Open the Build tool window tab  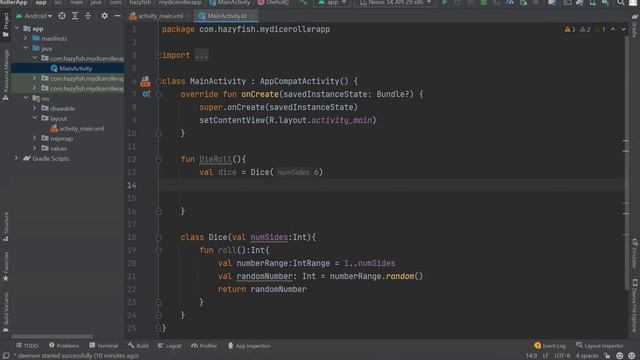138,346
